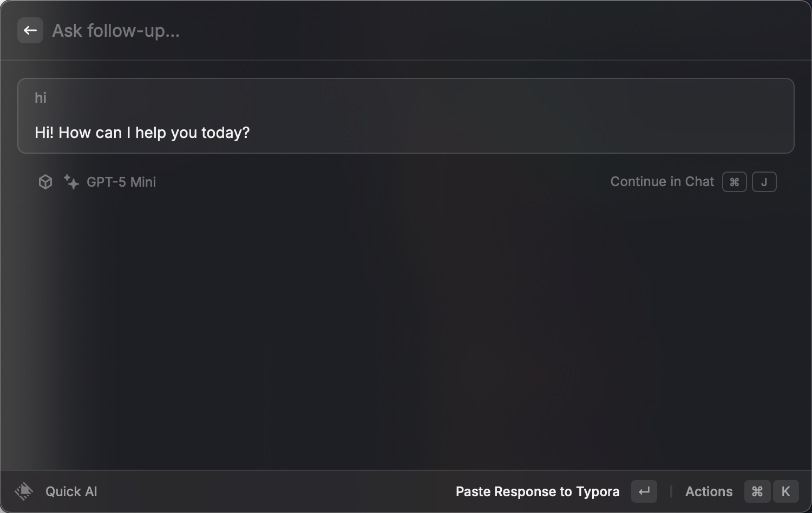Viewport: 812px width, 513px height.
Task: Click the J key badge
Action: pyautogui.click(x=764, y=182)
